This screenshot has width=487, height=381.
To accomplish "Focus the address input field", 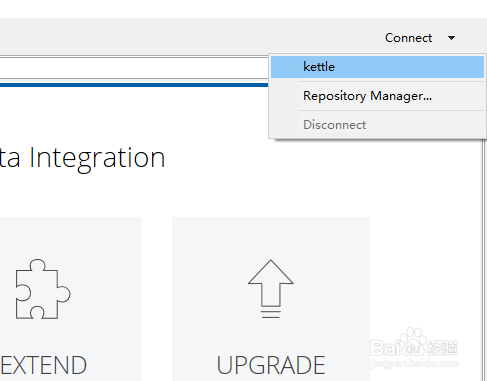I will point(134,68).
